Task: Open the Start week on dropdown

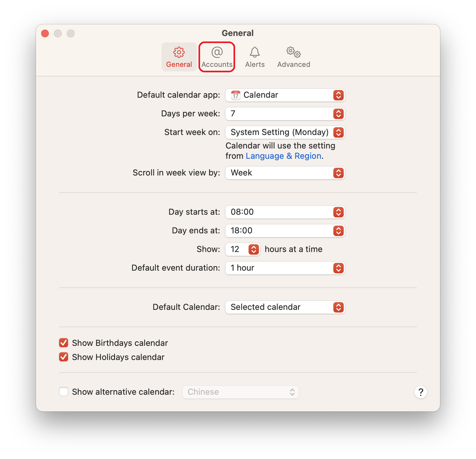Action: 285,132
